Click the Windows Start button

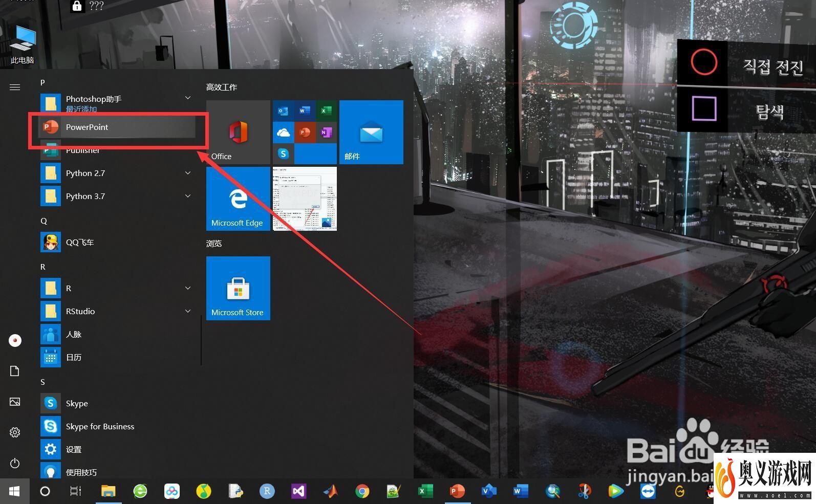coord(14,491)
